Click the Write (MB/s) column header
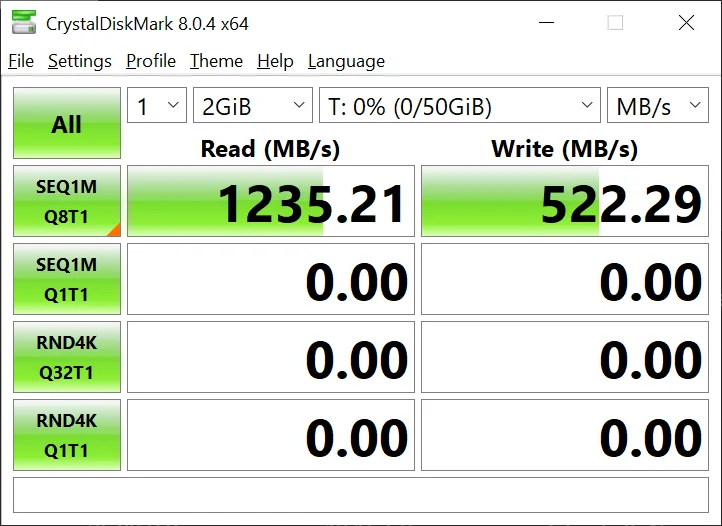 click(565, 149)
